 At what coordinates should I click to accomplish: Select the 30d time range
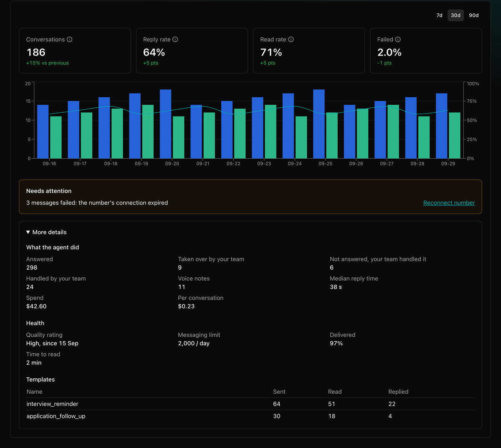tap(455, 15)
